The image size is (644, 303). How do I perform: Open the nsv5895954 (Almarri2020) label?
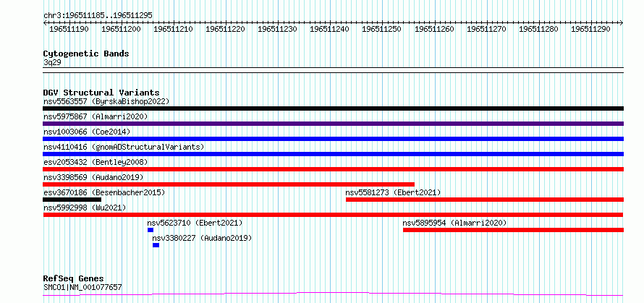[x=454, y=223]
